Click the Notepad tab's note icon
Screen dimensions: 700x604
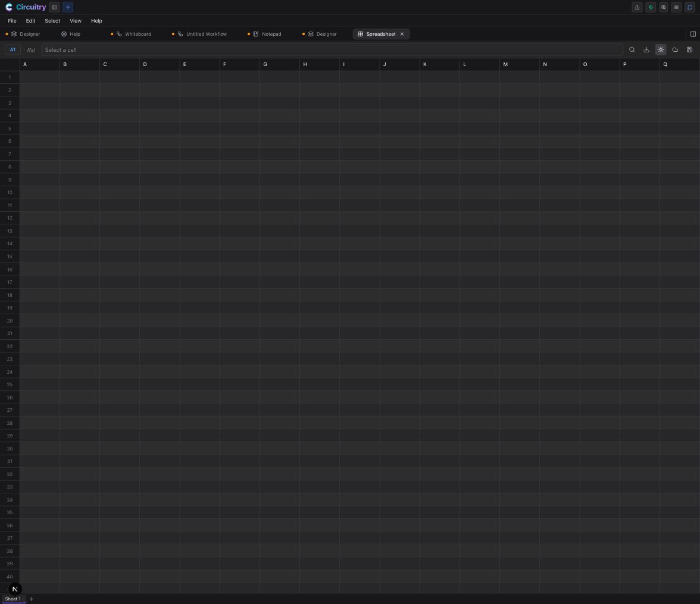256,34
